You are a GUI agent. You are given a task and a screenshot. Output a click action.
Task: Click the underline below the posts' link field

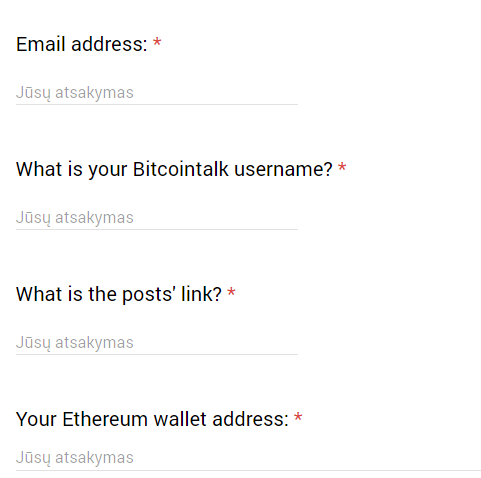click(x=157, y=354)
